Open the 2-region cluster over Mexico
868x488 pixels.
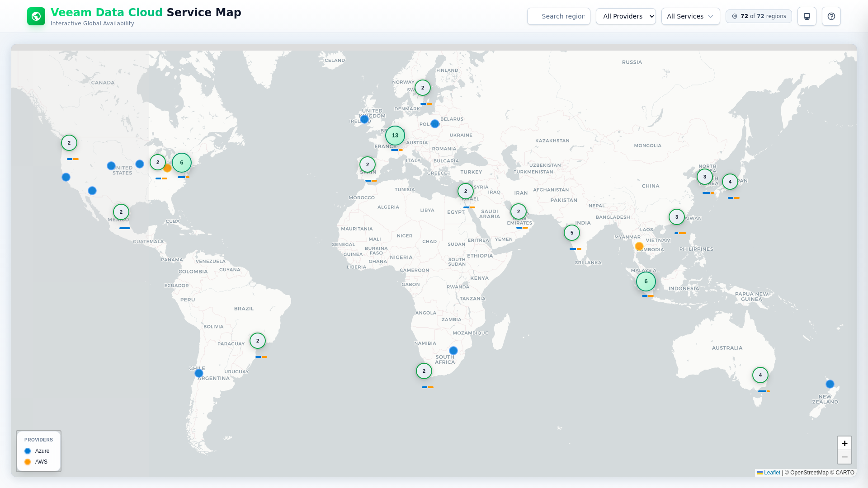click(x=121, y=212)
